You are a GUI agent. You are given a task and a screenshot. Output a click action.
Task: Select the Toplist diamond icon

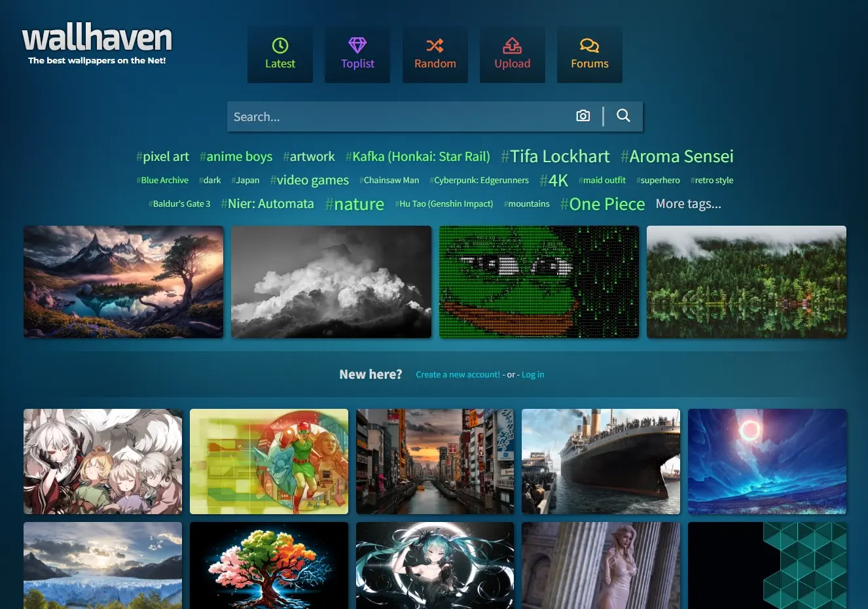click(357, 46)
